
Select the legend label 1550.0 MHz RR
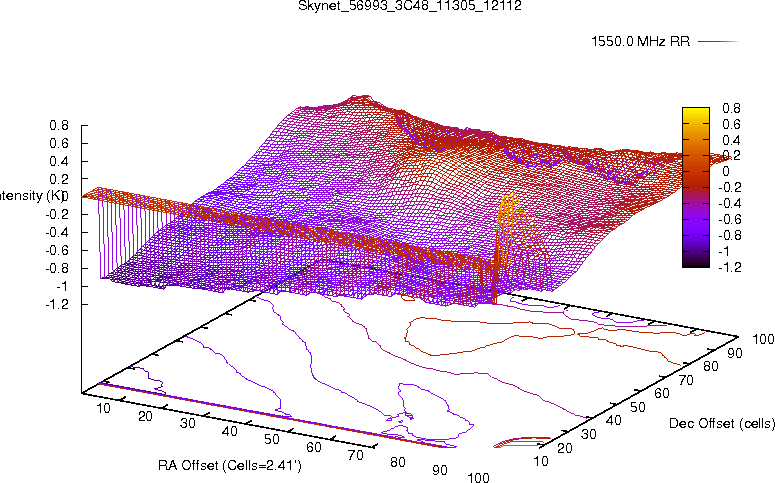coord(641,42)
